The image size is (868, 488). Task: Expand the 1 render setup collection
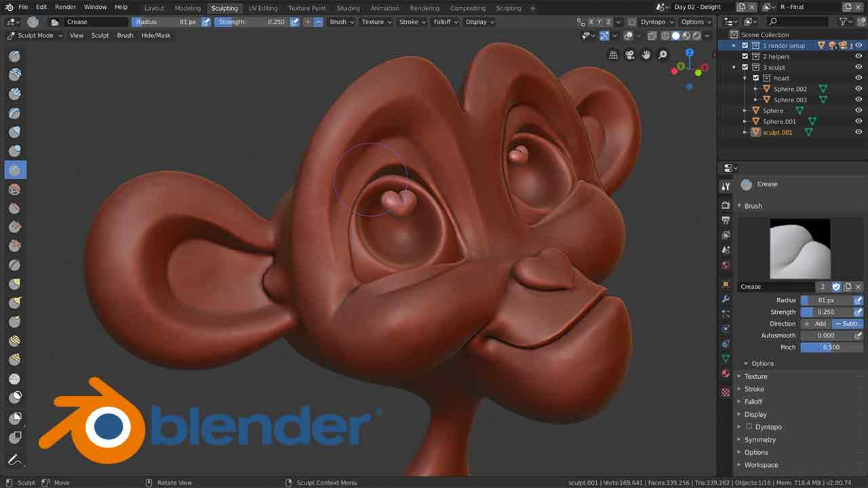pyautogui.click(x=734, y=45)
